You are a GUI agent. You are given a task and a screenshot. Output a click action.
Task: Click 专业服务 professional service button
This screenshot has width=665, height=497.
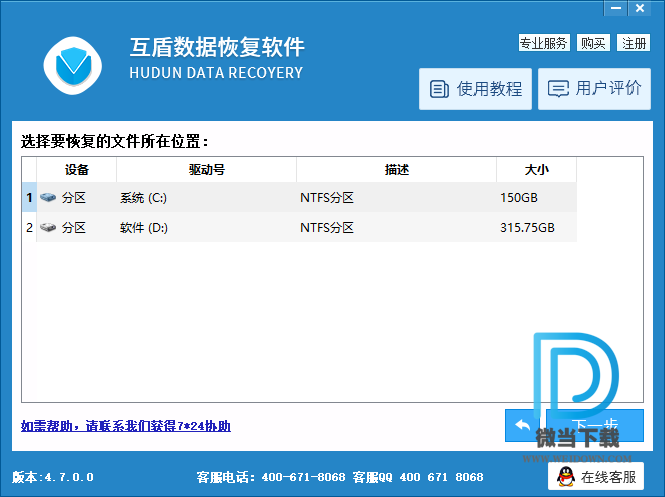pos(544,43)
